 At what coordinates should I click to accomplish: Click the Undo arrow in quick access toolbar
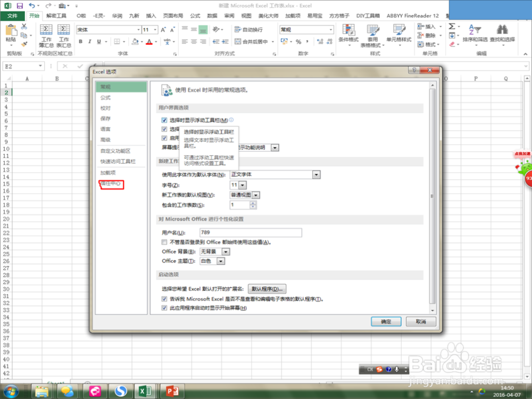32,6
